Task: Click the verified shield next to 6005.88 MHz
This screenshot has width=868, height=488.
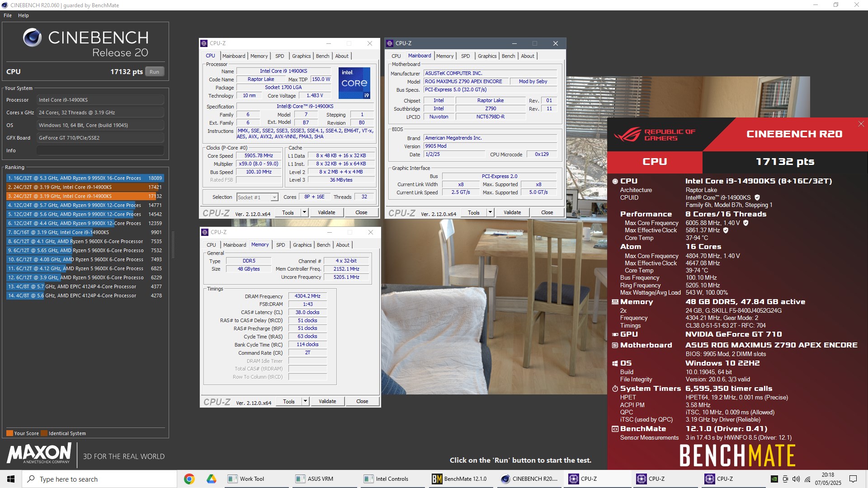Action: point(746,223)
